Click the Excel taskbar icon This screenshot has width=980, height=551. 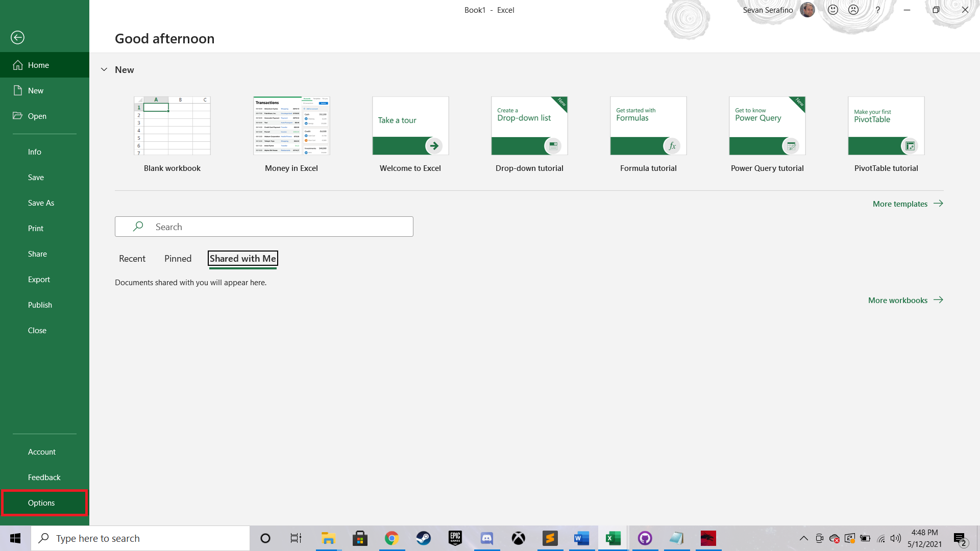tap(613, 538)
